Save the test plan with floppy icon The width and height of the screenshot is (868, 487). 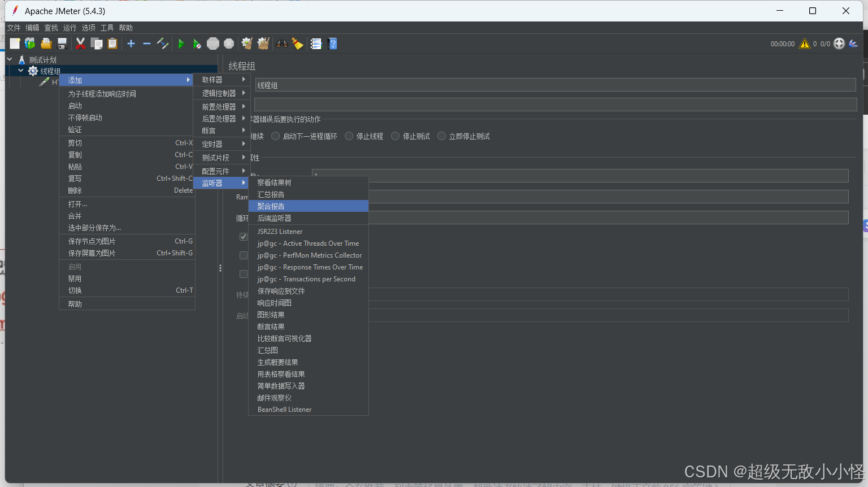(62, 44)
